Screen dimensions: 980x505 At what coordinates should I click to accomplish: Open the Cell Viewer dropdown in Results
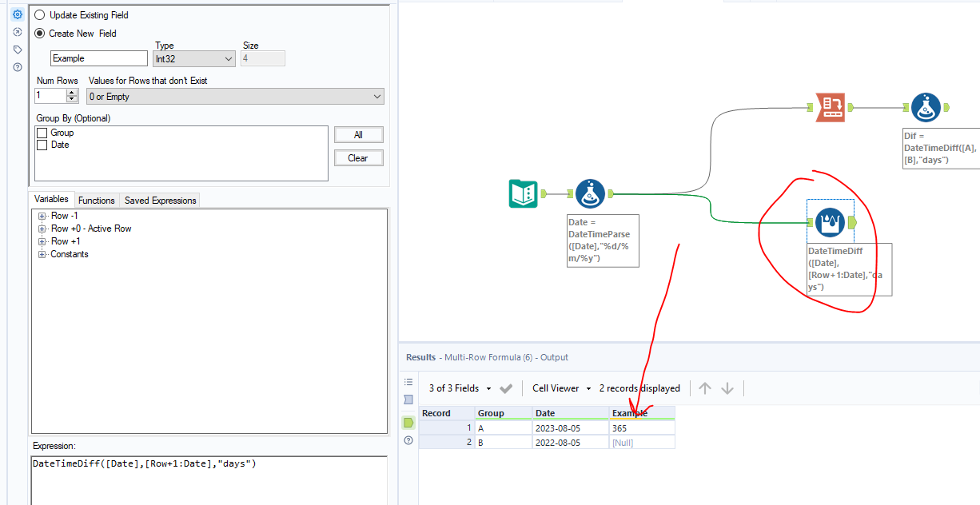coord(561,388)
